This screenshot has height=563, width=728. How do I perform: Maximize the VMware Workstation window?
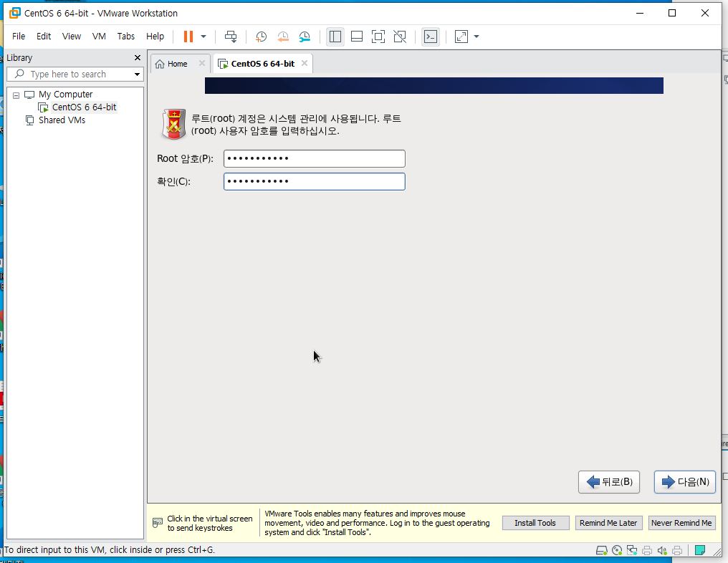click(672, 13)
